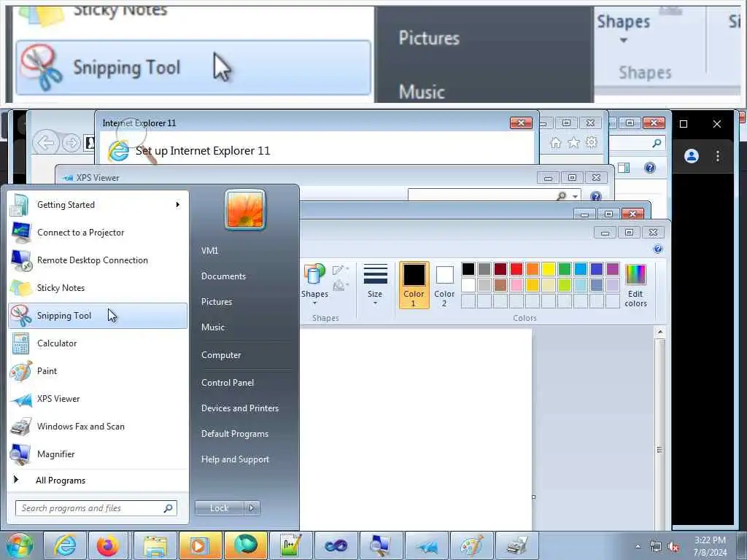
Task: Click the taskbar clock showing 3:22 PM
Action: pyautogui.click(x=710, y=546)
